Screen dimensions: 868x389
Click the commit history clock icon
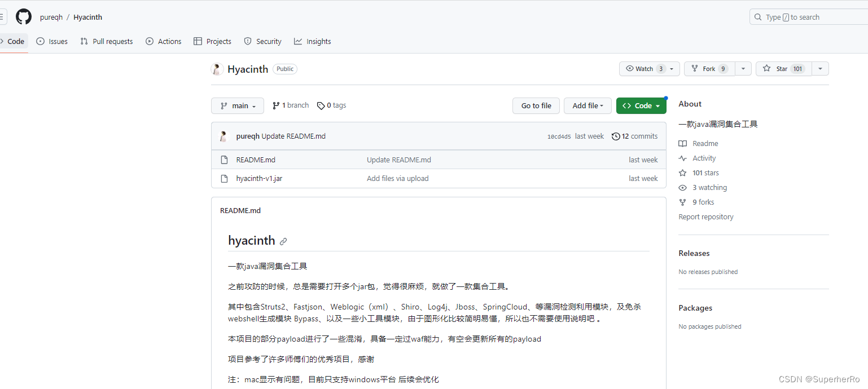(615, 136)
